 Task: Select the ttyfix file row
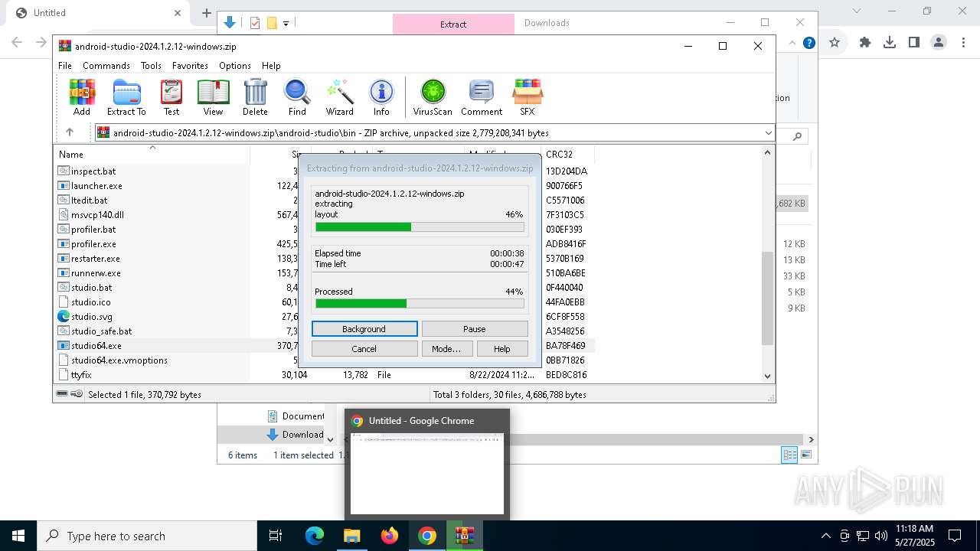pyautogui.click(x=81, y=374)
